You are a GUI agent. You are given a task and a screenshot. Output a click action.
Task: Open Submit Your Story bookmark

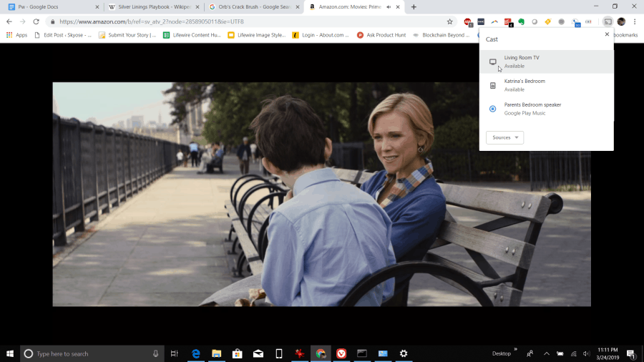click(x=128, y=35)
